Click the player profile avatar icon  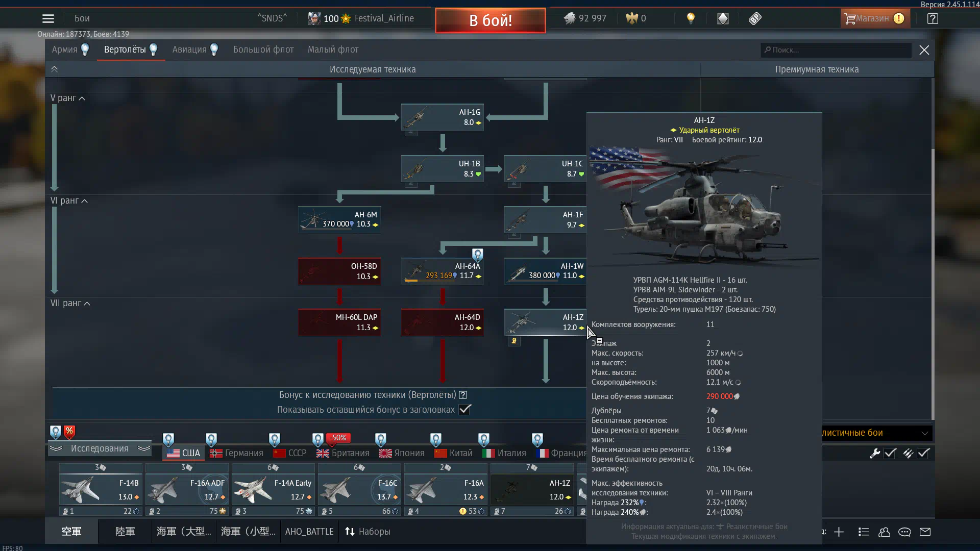coord(314,18)
